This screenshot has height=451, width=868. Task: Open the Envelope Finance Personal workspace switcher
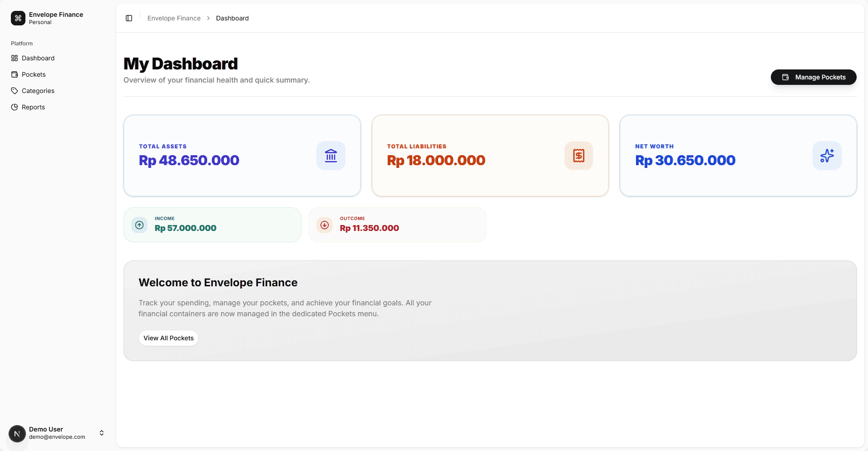click(58, 18)
